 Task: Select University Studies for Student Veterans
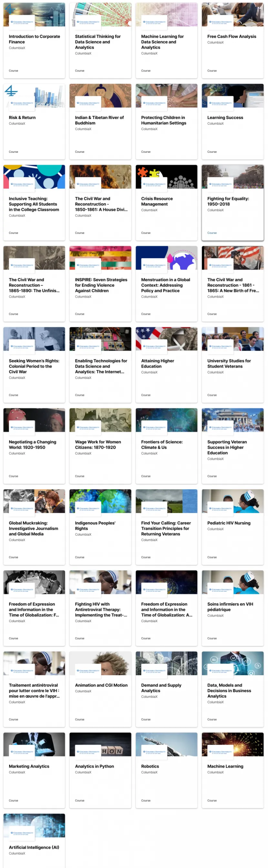coord(232,365)
